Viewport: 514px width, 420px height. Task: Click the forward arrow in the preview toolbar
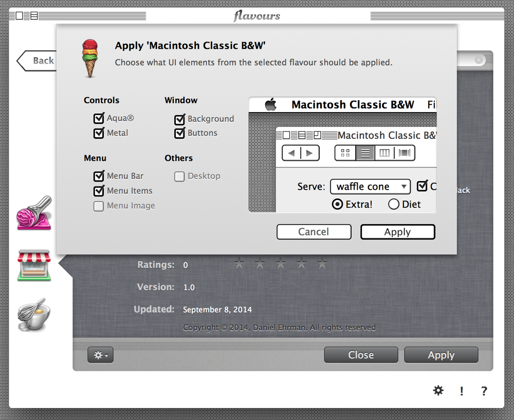tap(310, 153)
